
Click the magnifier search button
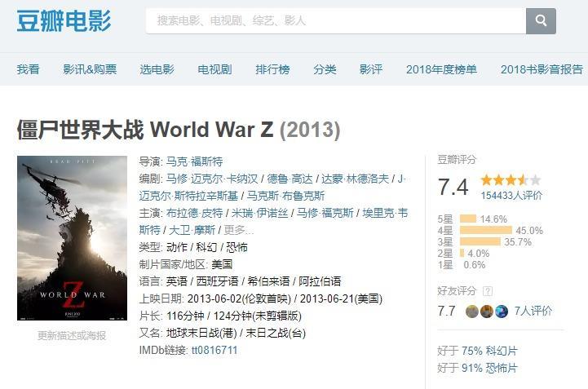point(541,21)
